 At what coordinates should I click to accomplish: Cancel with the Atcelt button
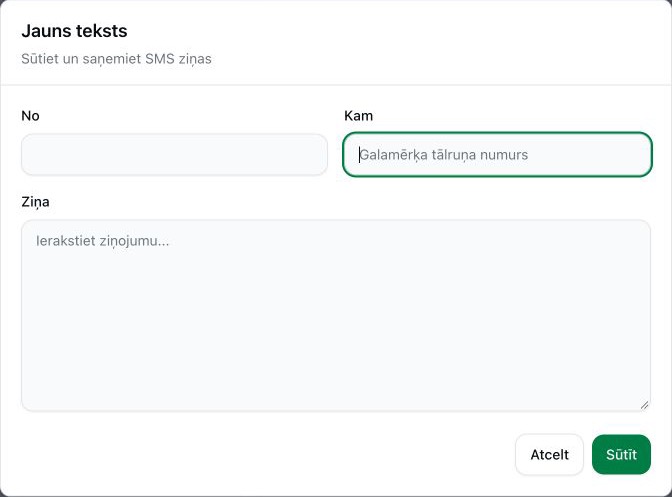(549, 455)
